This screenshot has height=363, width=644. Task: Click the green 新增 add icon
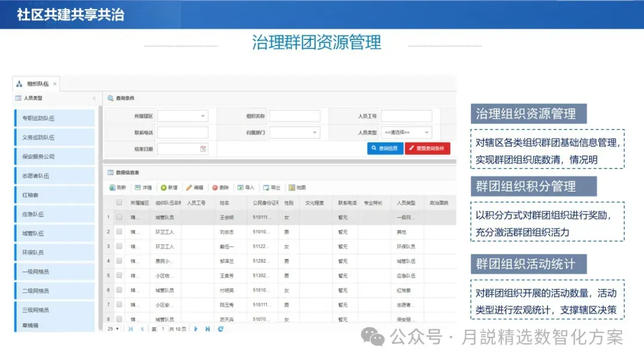(x=163, y=187)
